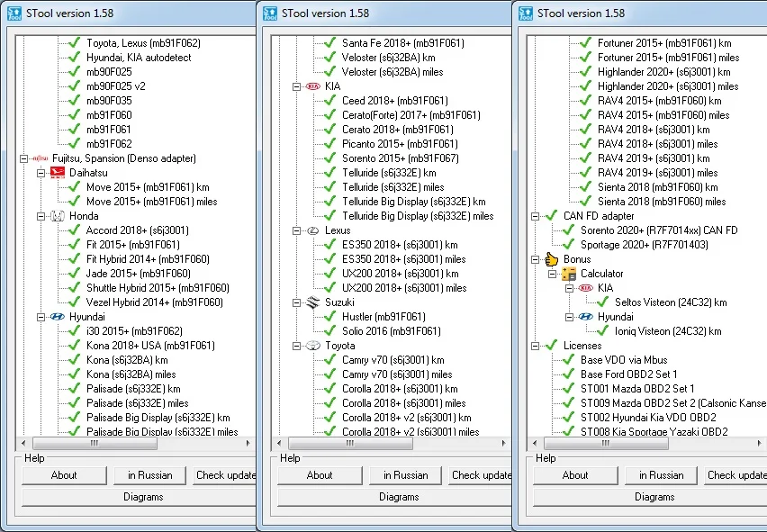Click left scroll arrow in right window
767x532 pixels.
pyautogui.click(x=535, y=443)
